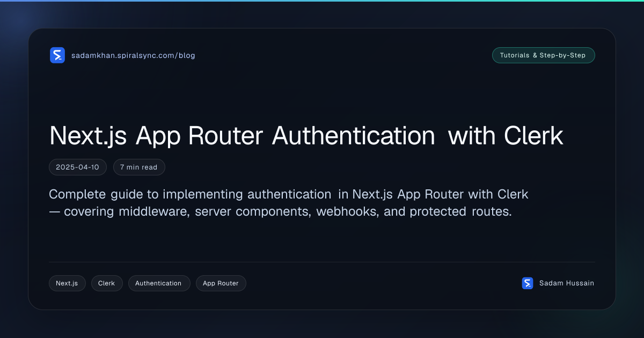Click the description line starting '— covering middleware'
The image size is (644, 338).
tap(280, 211)
